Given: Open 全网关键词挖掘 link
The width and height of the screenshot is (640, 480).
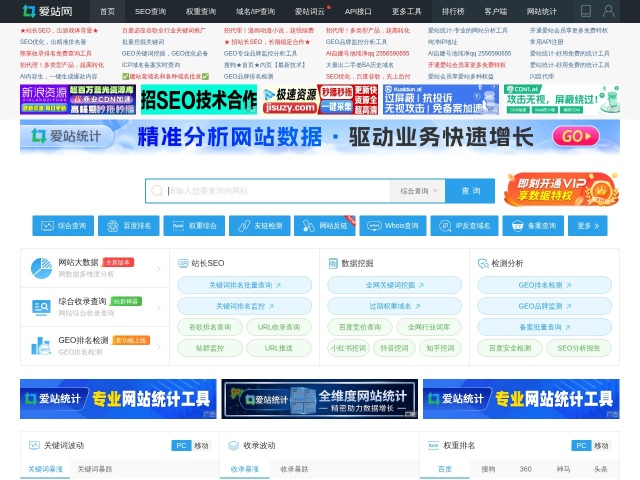Looking at the screenshot, I should (x=395, y=285).
